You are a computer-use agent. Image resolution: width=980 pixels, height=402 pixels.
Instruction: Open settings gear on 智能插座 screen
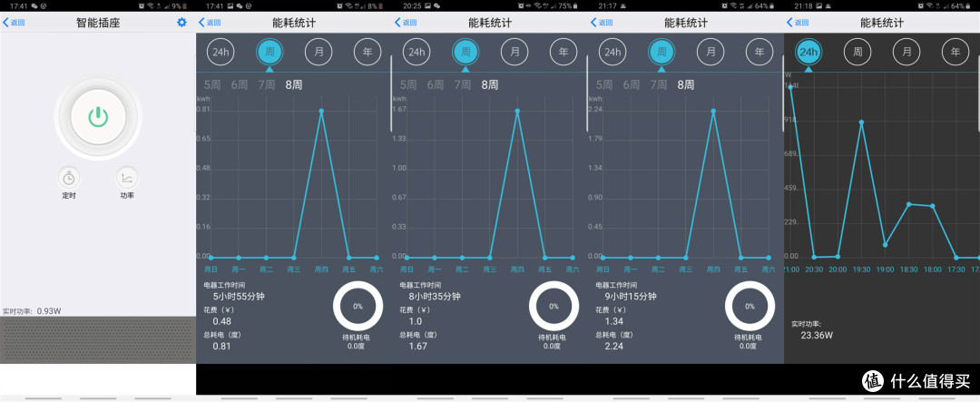click(181, 23)
